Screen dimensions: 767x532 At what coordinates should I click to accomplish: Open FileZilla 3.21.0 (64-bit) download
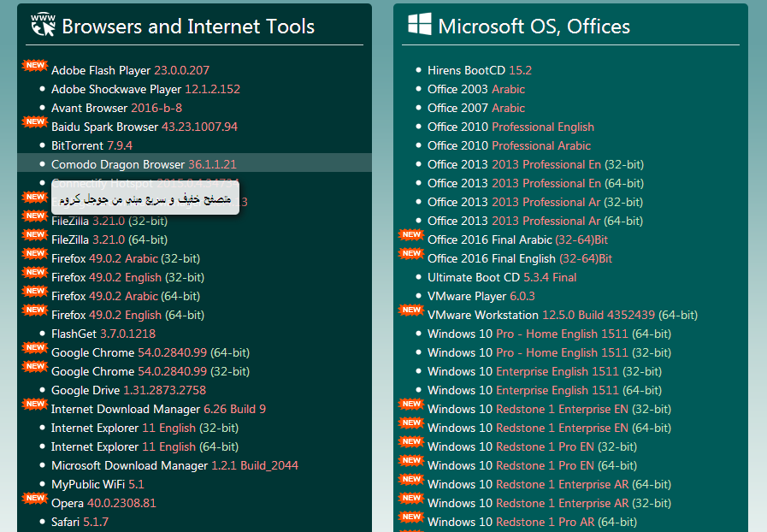click(109, 239)
